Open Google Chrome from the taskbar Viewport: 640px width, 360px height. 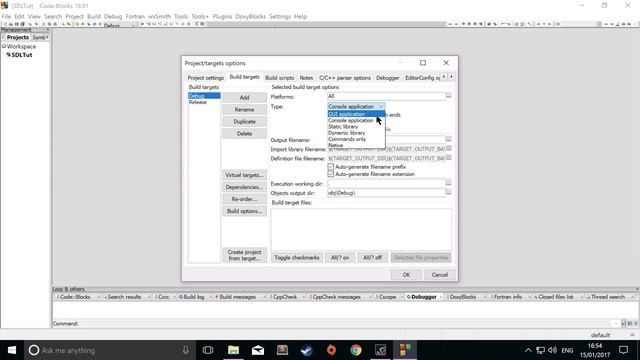coord(356,350)
